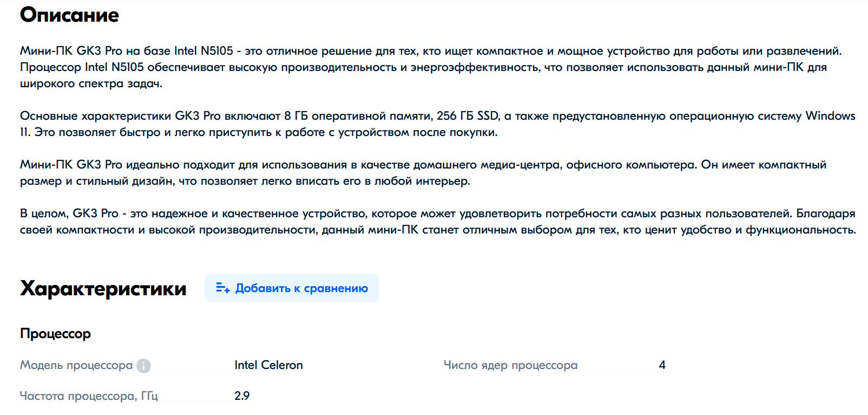Click the Процессор section title
868x415 pixels.
[x=55, y=334]
